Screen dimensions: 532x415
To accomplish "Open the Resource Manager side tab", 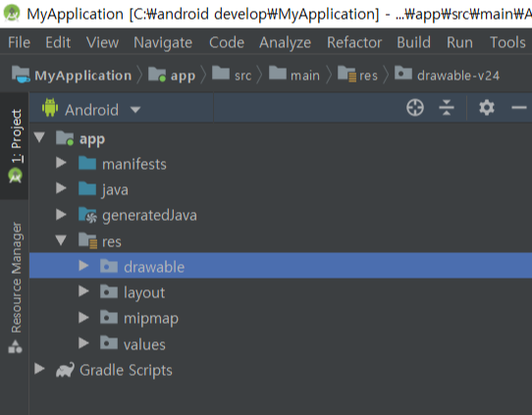I will [16, 286].
